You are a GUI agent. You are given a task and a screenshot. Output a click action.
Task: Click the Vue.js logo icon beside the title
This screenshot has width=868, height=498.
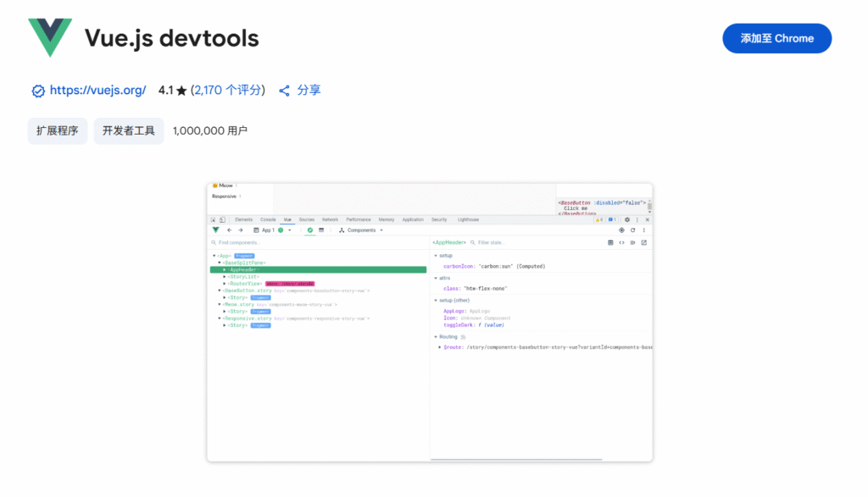click(x=50, y=38)
